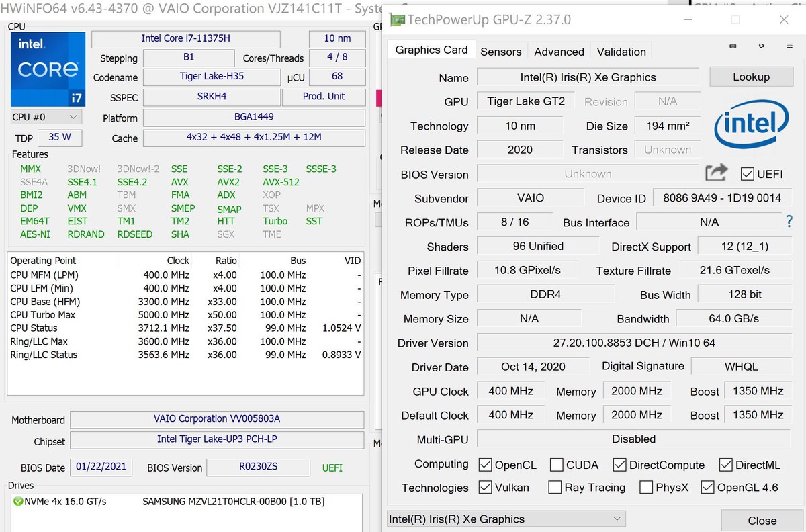
Task: Click the VAIO Corporation VV005803A motherboard field
Action: pyautogui.click(x=217, y=419)
